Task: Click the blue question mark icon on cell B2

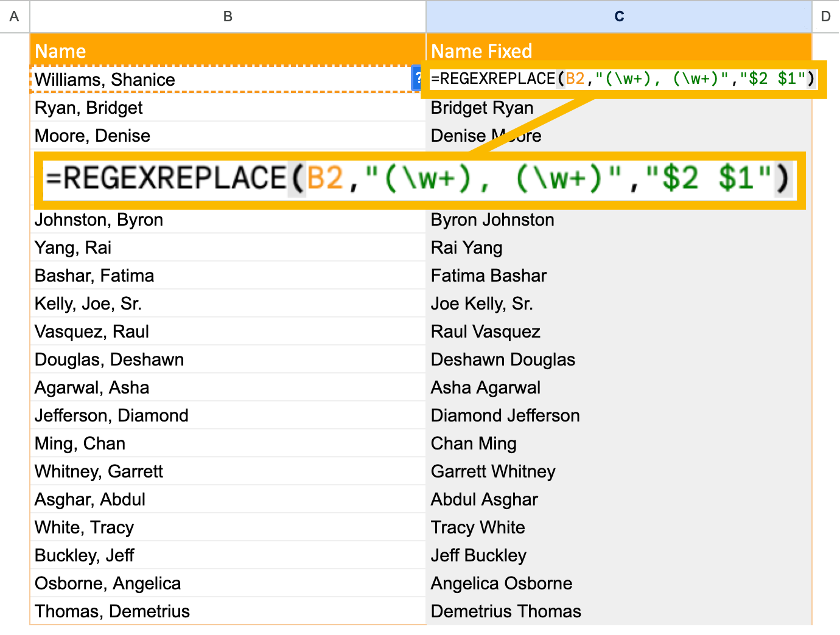Action: [418, 78]
